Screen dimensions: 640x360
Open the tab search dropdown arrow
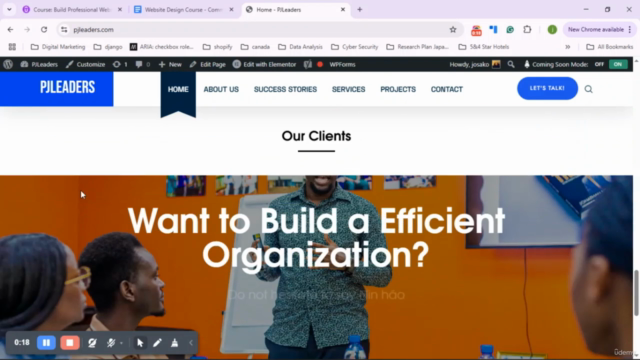[x=9, y=9]
